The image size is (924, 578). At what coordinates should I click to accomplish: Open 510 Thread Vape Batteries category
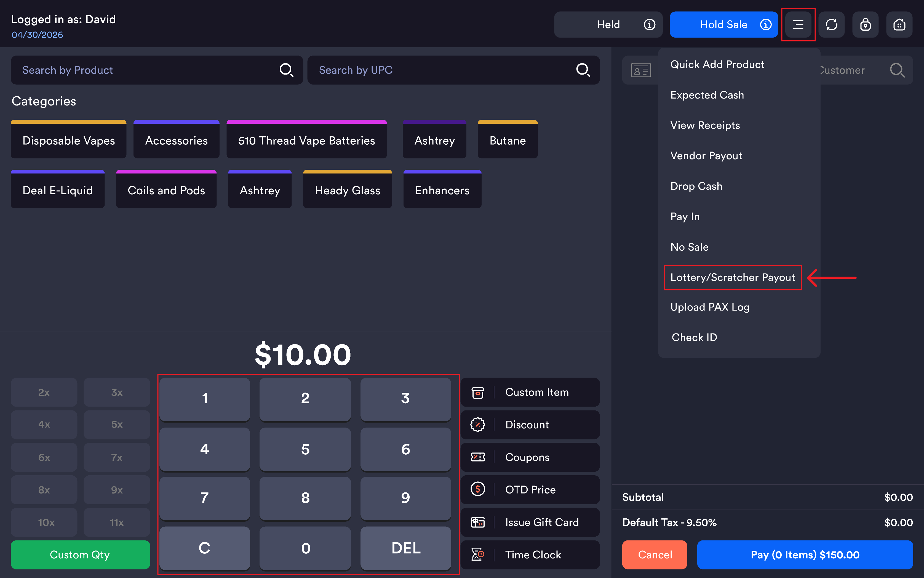pyautogui.click(x=306, y=139)
